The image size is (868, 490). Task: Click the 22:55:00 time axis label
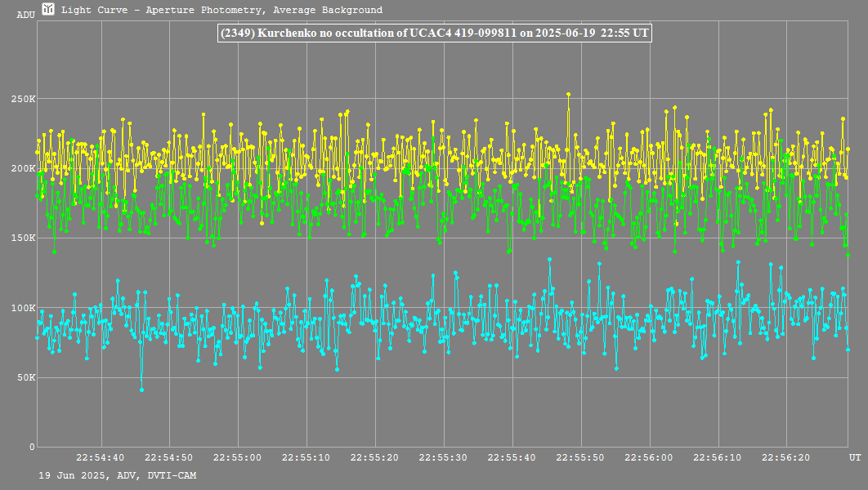[238, 457]
